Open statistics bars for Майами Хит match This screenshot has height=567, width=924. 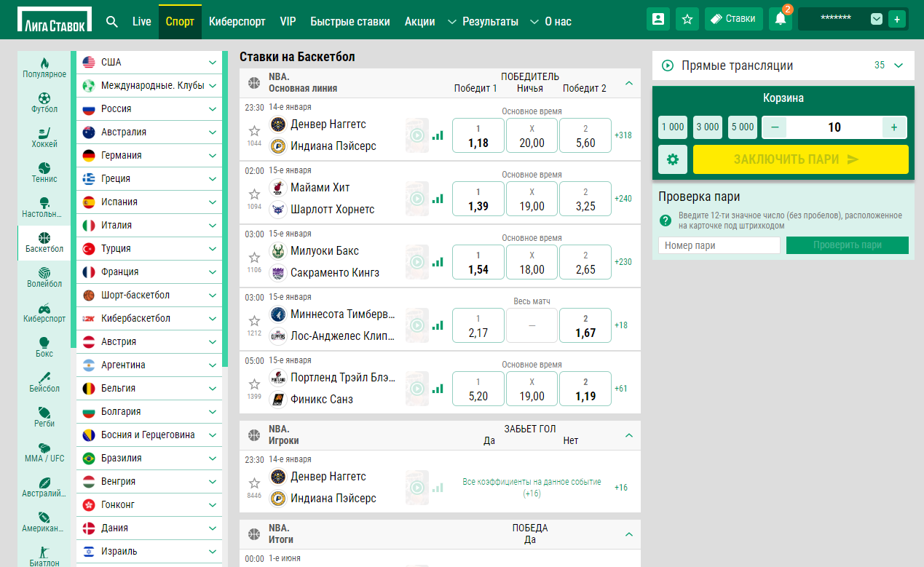tap(438, 198)
